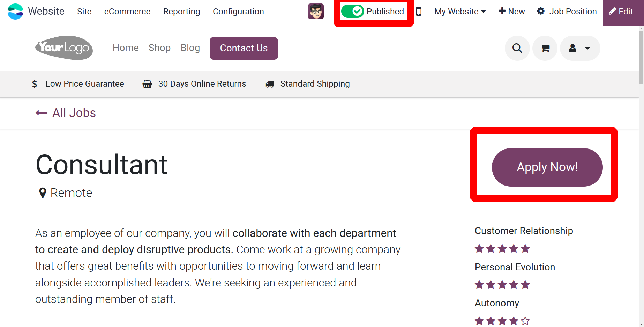
Task: Click the YourLogo site logo
Action: coord(64,48)
